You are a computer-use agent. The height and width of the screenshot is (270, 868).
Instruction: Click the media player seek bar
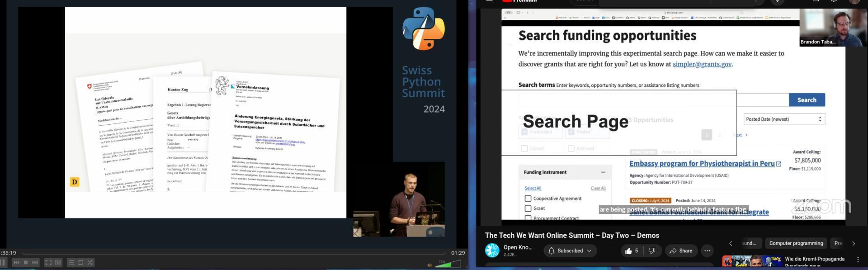(x=233, y=253)
